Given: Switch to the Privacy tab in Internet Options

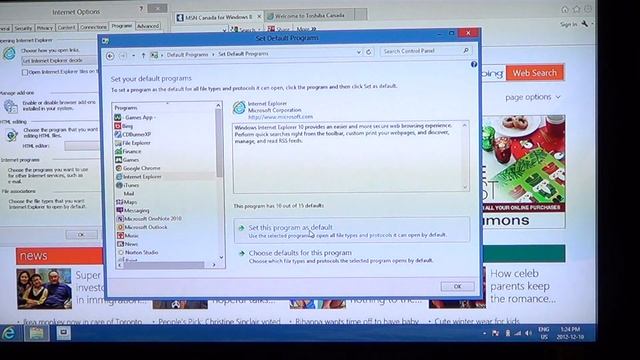Looking at the screenshot, I should (44, 28).
